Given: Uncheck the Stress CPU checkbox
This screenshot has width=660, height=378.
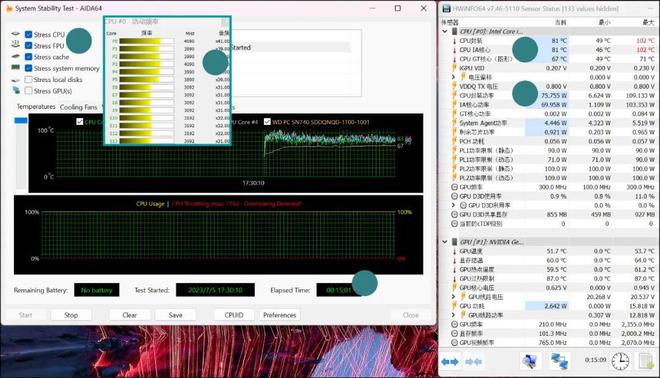Looking at the screenshot, I should tap(28, 35).
